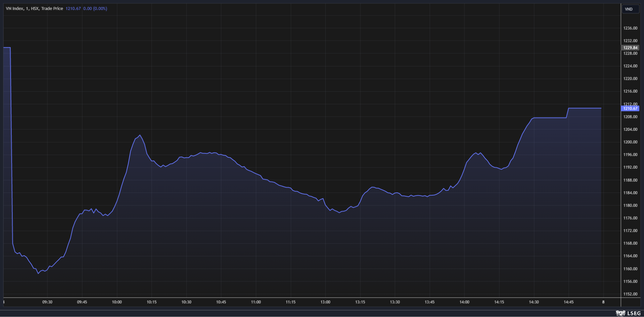Screen dimensions: 644x317
Task: Click the 1208.00 price axis label
Action: [x=630, y=117]
